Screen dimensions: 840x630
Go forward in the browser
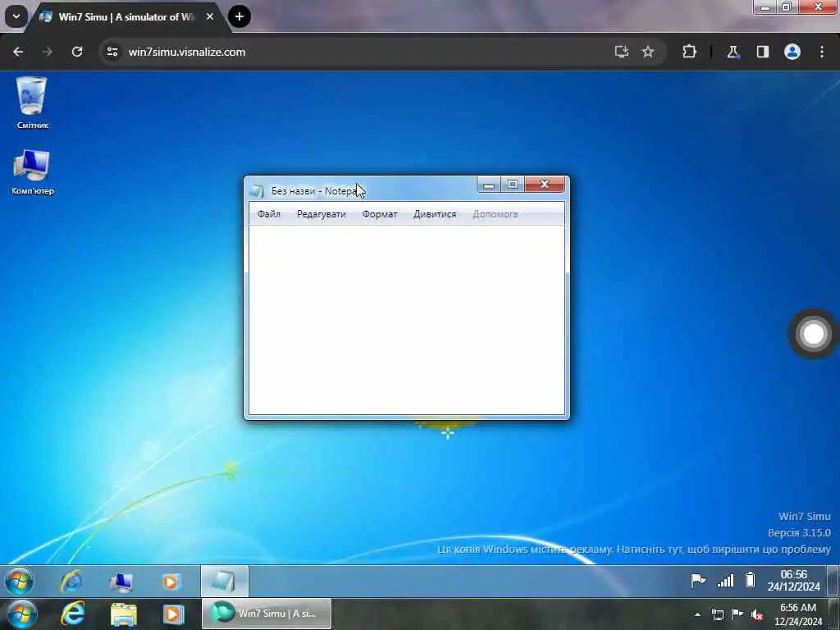(47, 52)
